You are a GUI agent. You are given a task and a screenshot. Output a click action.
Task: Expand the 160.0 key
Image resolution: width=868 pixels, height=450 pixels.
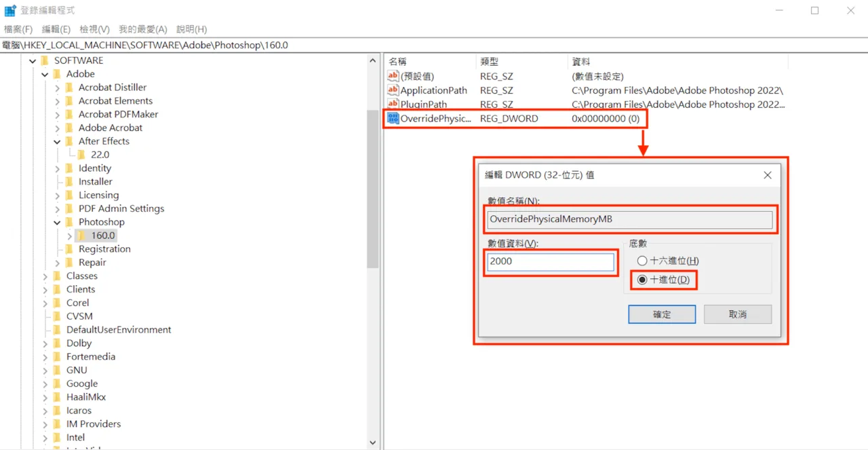click(69, 236)
